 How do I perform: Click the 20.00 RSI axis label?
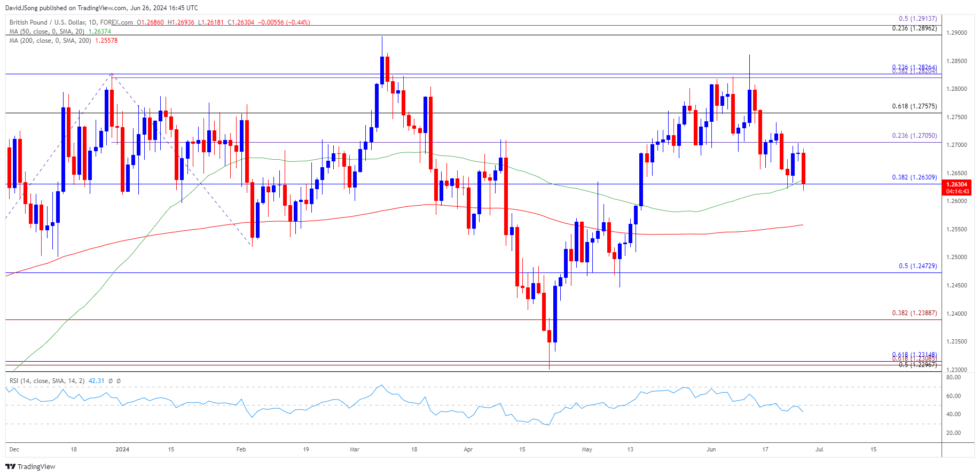[953, 433]
